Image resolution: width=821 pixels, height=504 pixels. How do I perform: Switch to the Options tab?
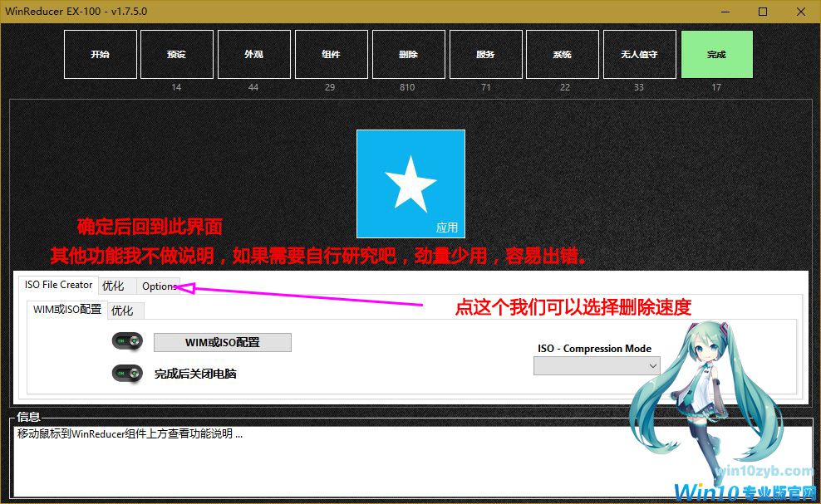(159, 286)
